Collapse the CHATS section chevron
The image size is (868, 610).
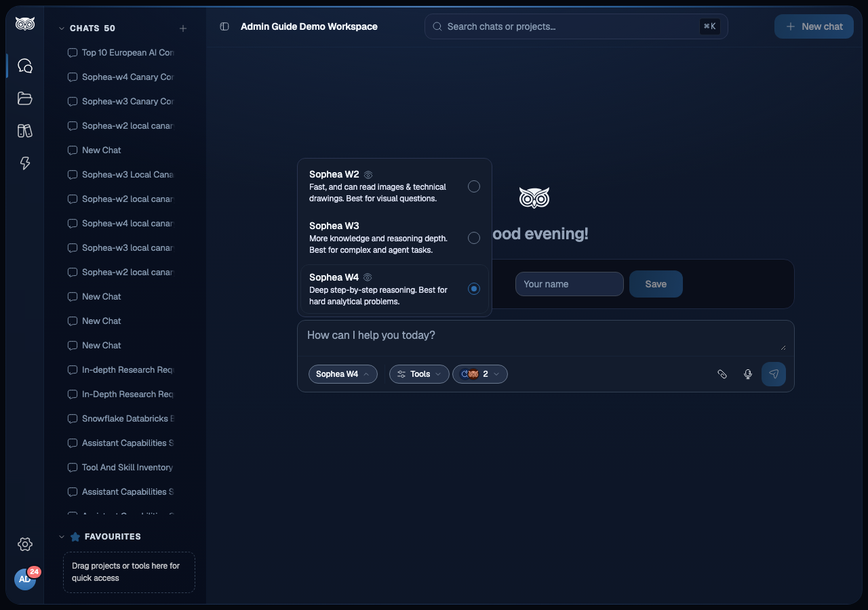[62, 28]
